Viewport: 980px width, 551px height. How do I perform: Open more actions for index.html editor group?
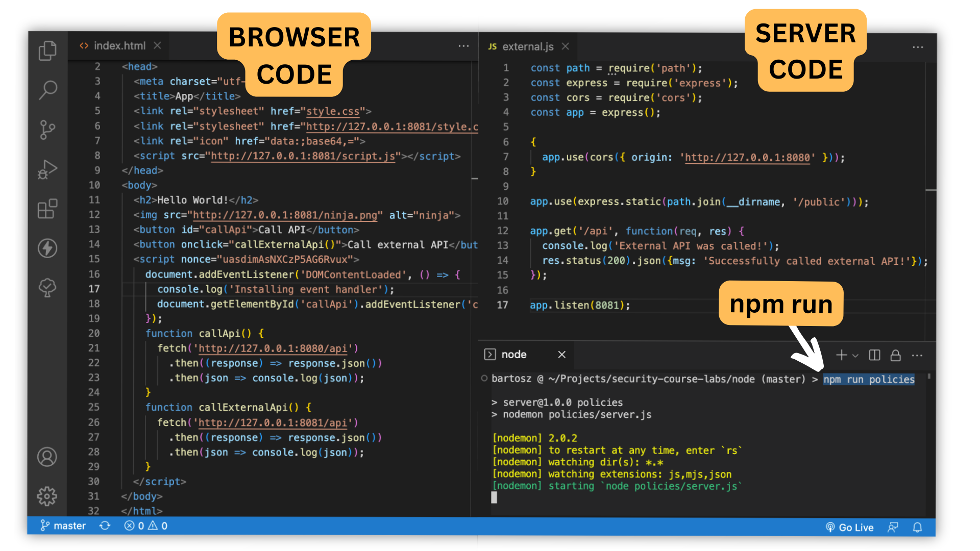(x=463, y=46)
